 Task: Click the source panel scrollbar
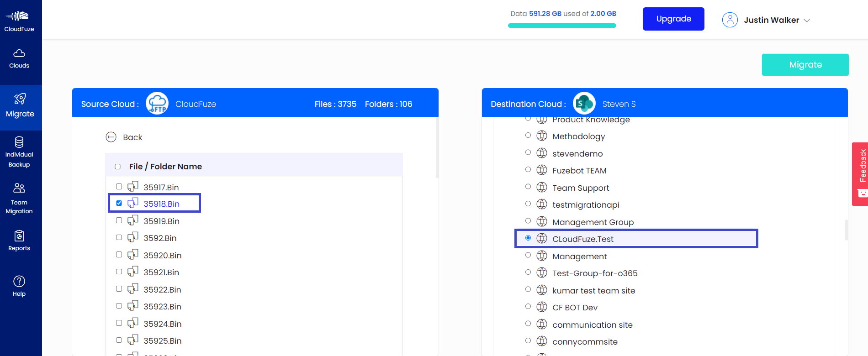[437, 147]
